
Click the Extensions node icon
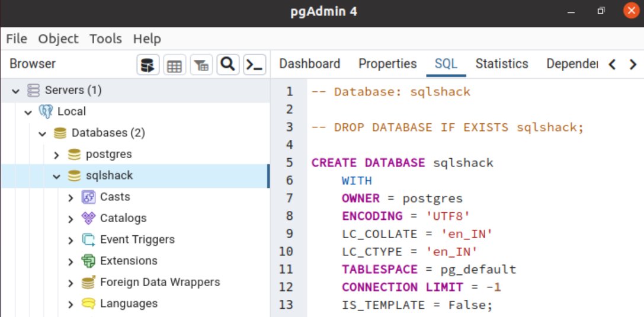[x=88, y=261]
